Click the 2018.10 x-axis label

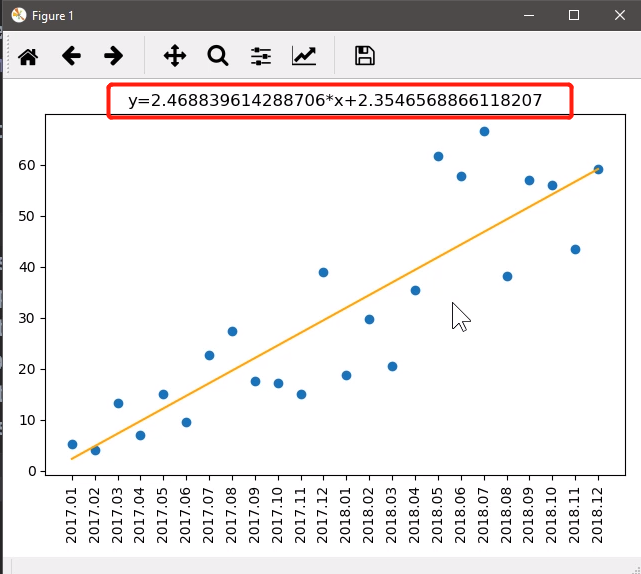point(552,516)
